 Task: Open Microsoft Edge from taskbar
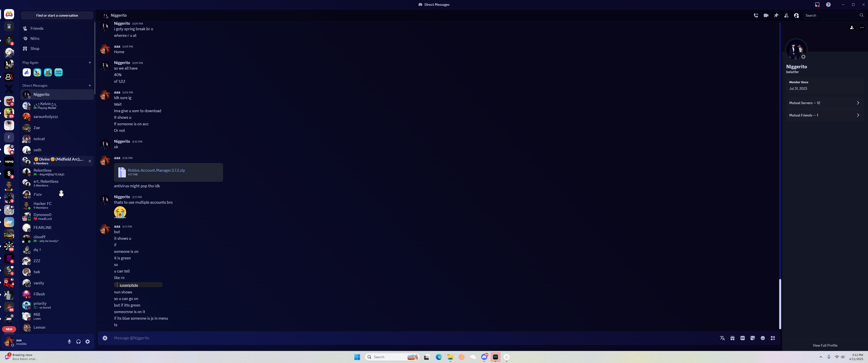(439, 357)
